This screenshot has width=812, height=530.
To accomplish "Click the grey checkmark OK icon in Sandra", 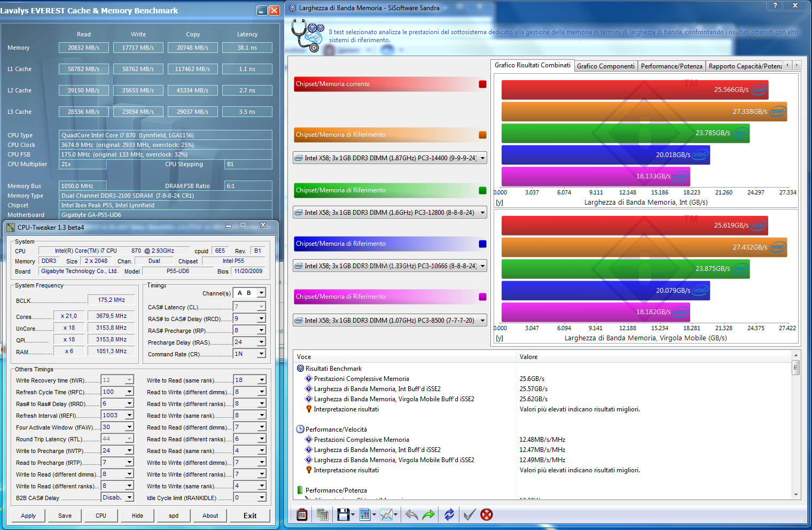I will point(470,515).
